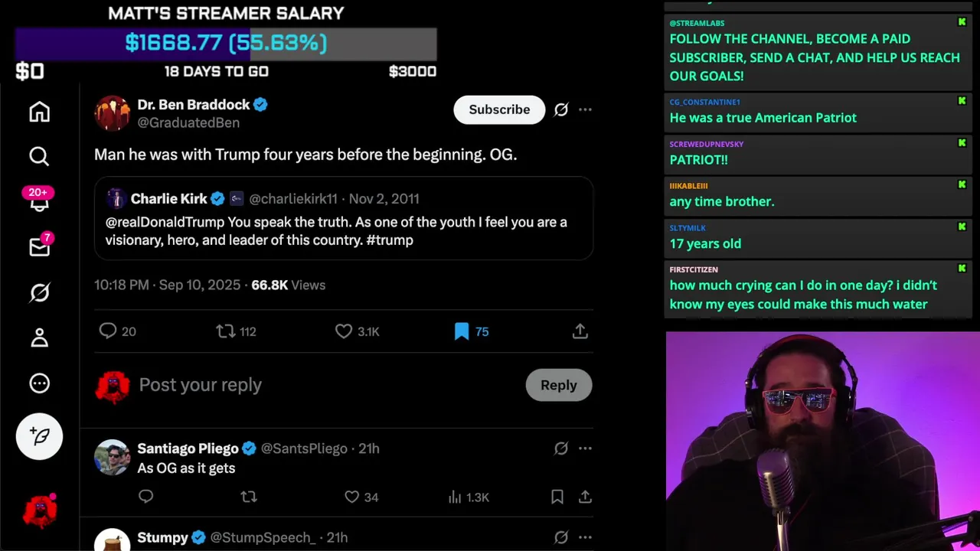
Task: Click the @charliekirk11 handle link
Action: pos(293,199)
